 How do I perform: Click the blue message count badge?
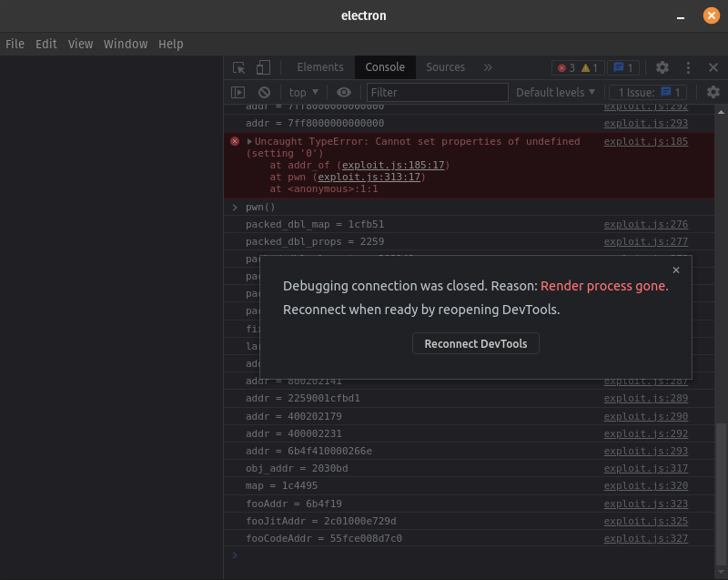623,67
